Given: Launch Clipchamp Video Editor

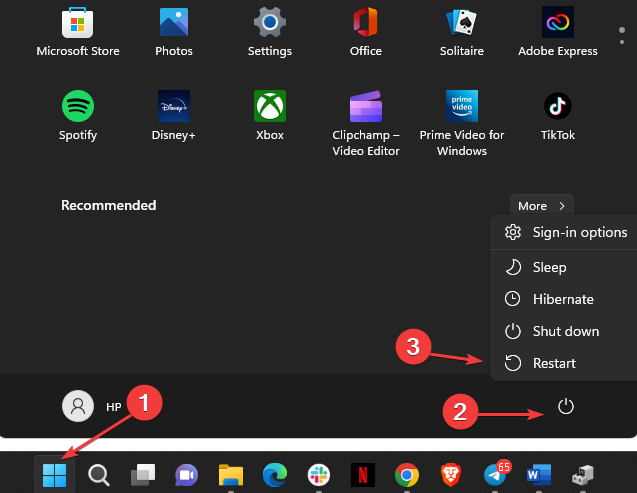Looking at the screenshot, I should coord(366,123).
